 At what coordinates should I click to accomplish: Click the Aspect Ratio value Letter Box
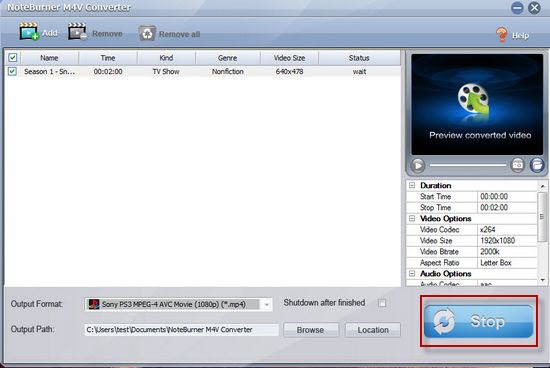pos(507,262)
